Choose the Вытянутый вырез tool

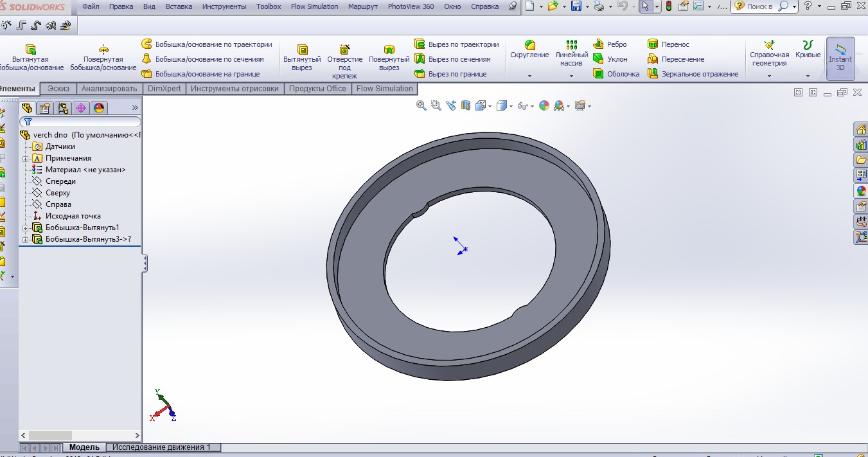302,58
